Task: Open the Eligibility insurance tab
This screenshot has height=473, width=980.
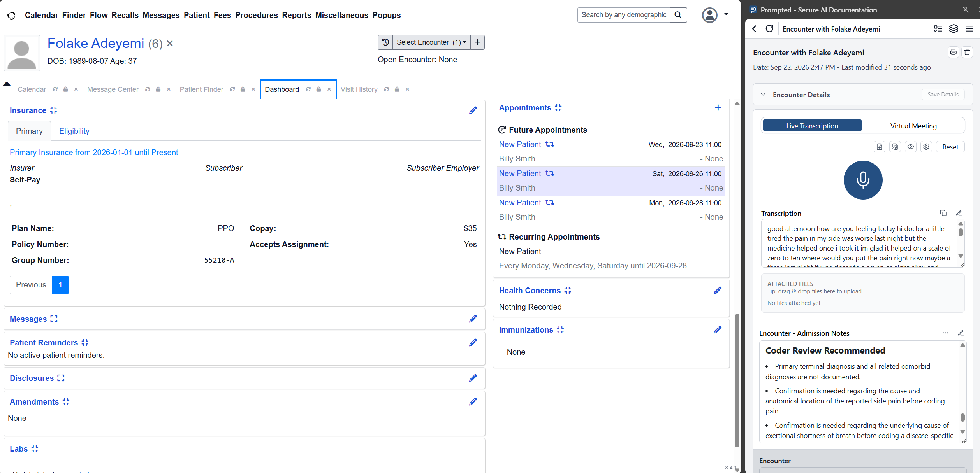Action: coord(74,131)
